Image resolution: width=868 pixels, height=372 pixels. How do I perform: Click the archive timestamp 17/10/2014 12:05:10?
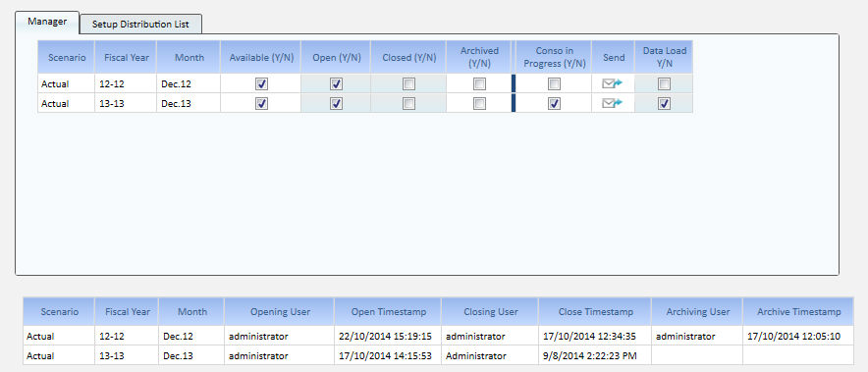tap(799, 336)
